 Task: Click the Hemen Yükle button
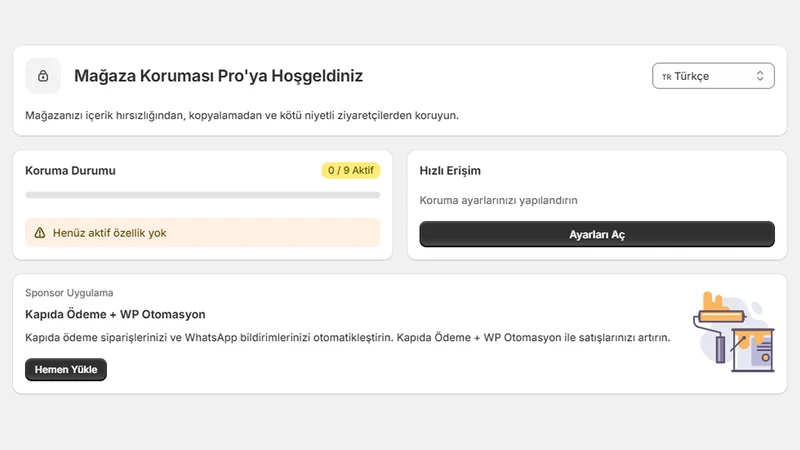tap(66, 369)
